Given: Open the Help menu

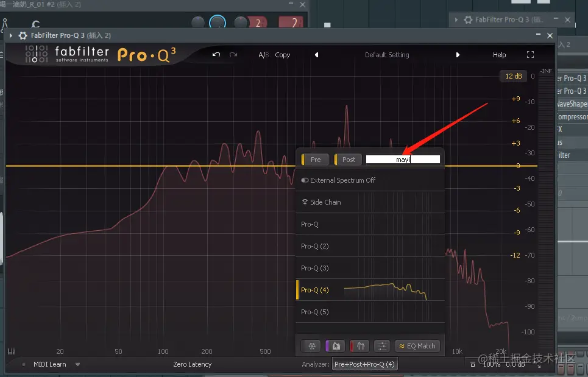Looking at the screenshot, I should (499, 55).
